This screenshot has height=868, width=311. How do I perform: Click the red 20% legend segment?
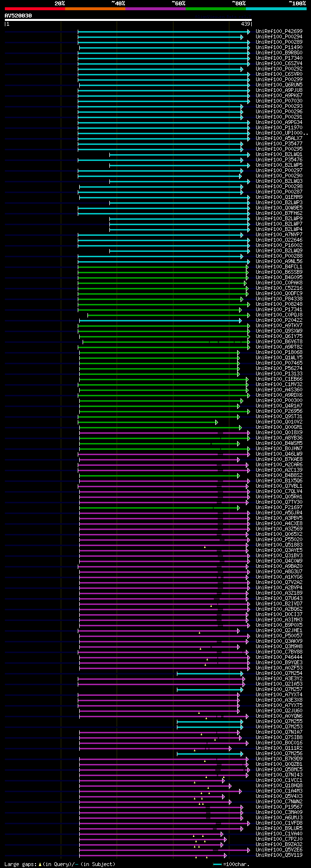35,8
